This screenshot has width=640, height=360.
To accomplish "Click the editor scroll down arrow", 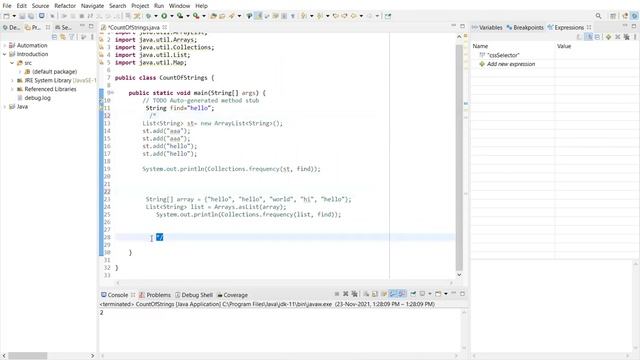I will coord(459,275).
